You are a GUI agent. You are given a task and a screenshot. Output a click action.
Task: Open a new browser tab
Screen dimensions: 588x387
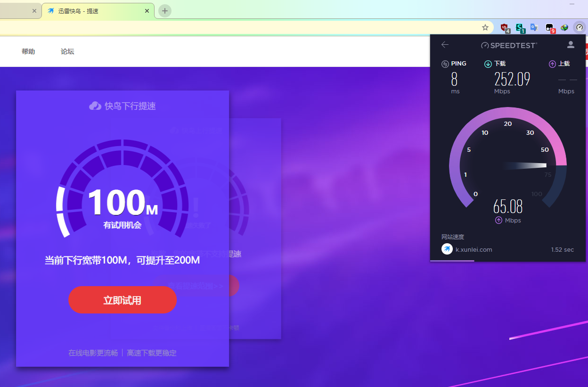(x=164, y=10)
